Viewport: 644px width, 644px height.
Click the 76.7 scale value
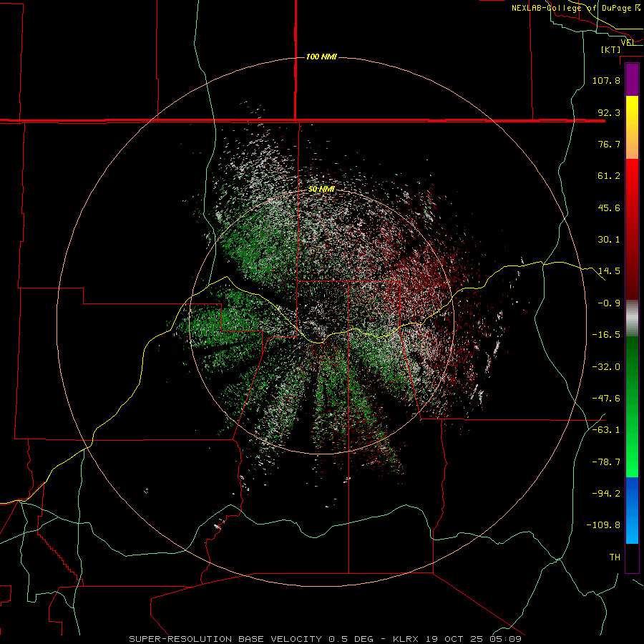(x=609, y=144)
